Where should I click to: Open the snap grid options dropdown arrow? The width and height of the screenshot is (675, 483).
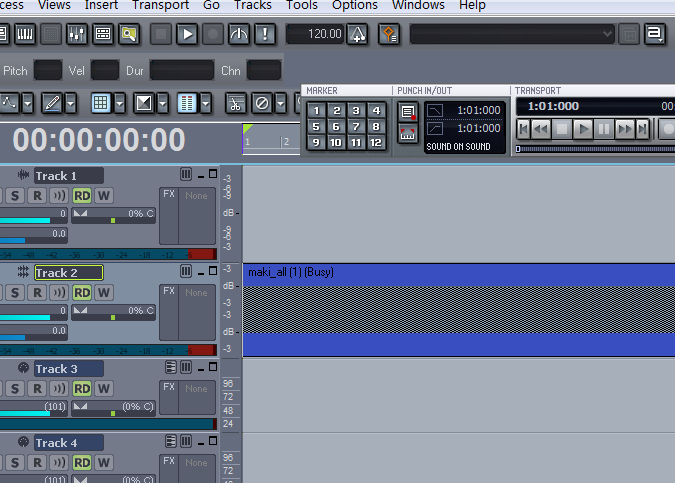pos(120,103)
